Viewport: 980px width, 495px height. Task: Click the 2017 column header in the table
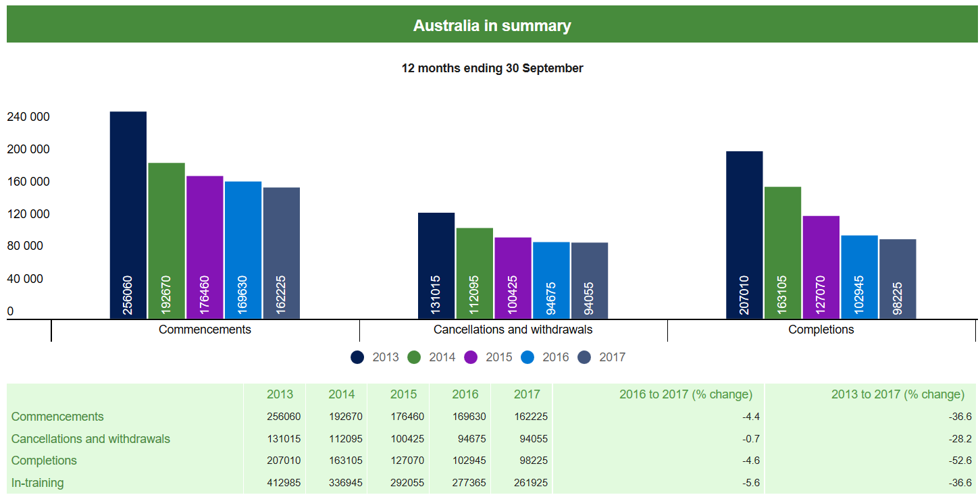pyautogui.click(x=527, y=394)
